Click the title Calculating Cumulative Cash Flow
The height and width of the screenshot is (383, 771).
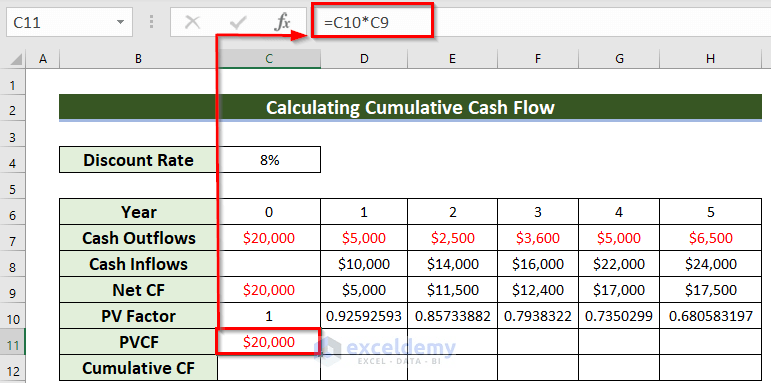pos(410,107)
